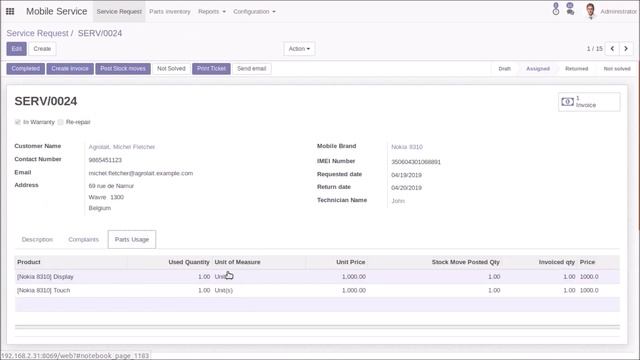This screenshot has width=640, height=360.
Task: Toggle the Re-repair checkbox
Action: 60,122
